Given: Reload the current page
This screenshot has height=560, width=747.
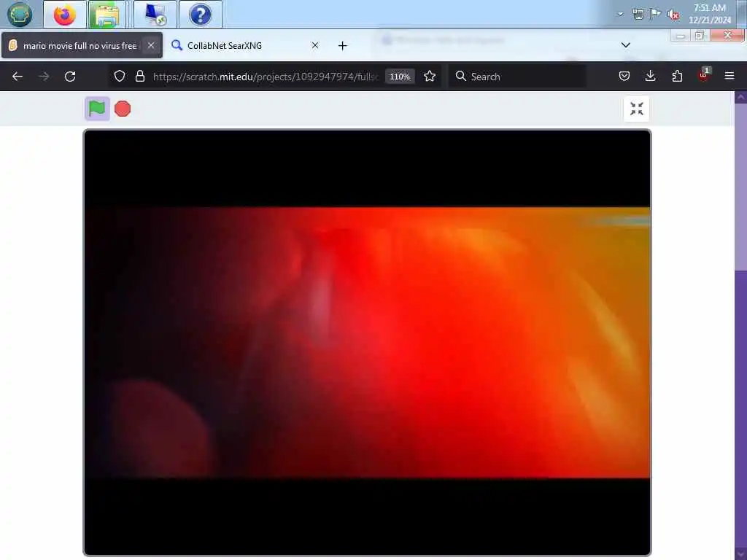Looking at the screenshot, I should click(70, 76).
